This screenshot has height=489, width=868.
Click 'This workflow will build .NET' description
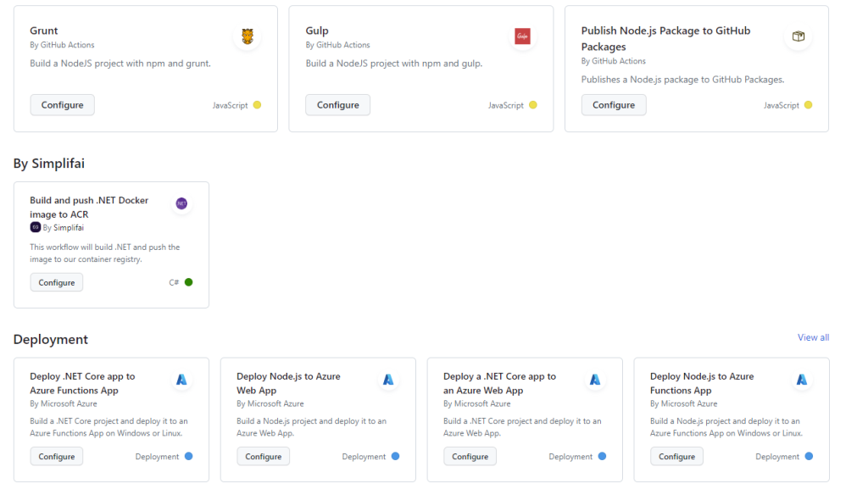(104, 253)
